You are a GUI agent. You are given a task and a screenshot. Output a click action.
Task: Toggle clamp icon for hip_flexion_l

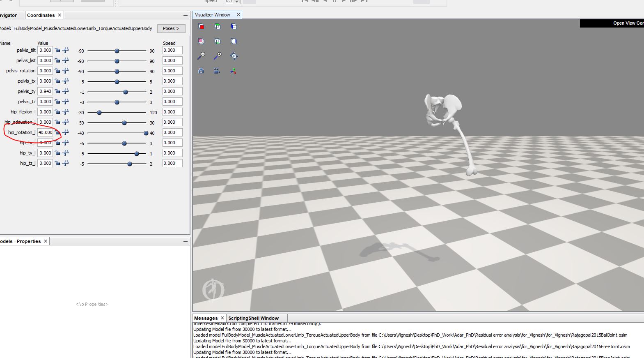point(65,112)
